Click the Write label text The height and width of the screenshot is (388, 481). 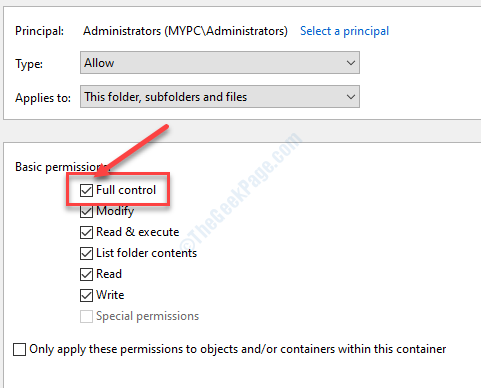pos(110,295)
